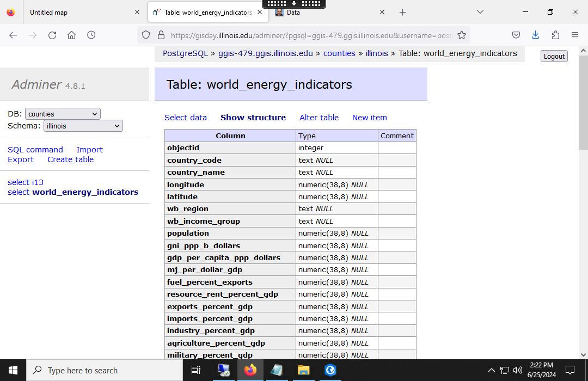Click the Firefox reload page icon
Screen dimensions: 588x381
click(52, 35)
